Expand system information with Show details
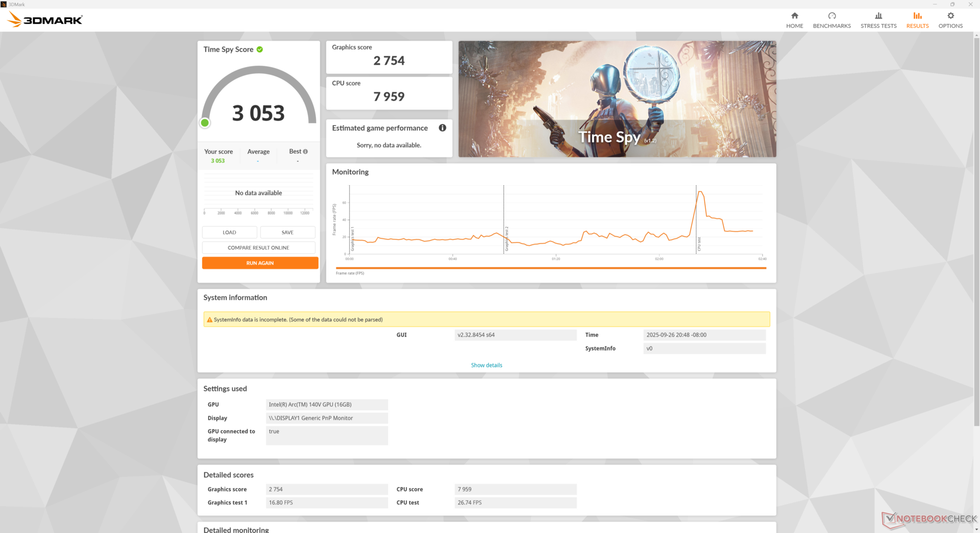The width and height of the screenshot is (980, 533). pos(486,366)
